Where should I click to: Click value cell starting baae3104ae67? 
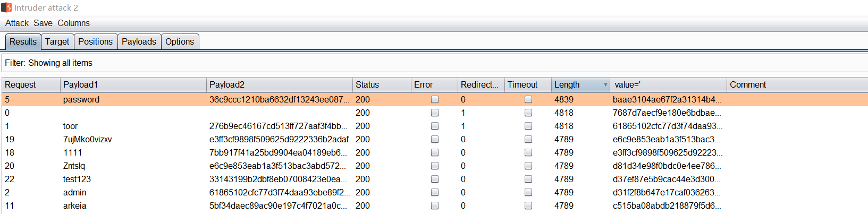(668, 99)
